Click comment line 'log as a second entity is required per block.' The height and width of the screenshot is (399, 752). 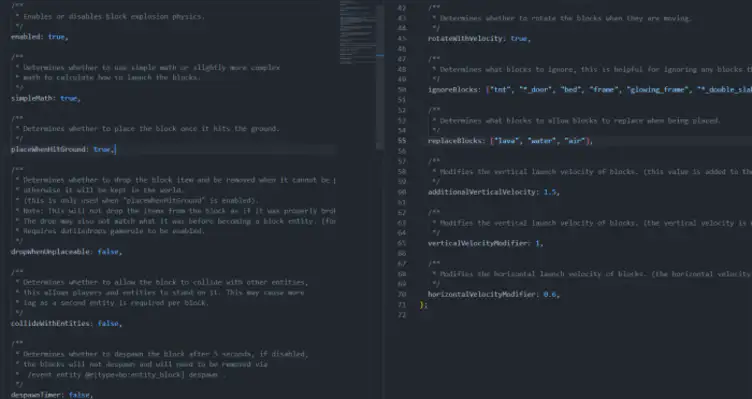click(116, 303)
